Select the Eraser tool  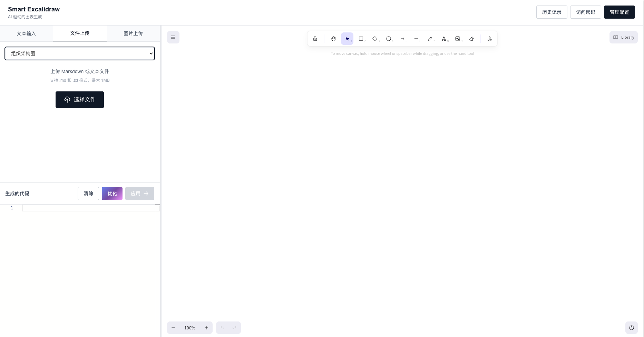click(471, 39)
